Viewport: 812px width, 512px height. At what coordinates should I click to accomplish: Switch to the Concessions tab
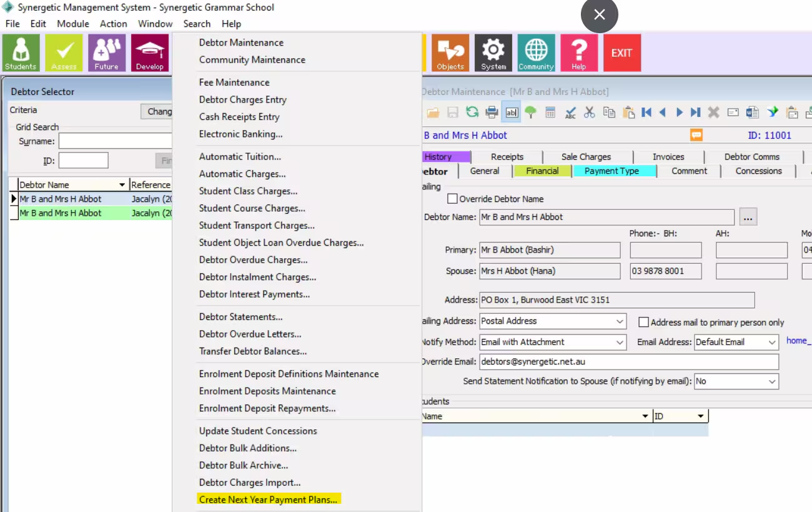758,171
